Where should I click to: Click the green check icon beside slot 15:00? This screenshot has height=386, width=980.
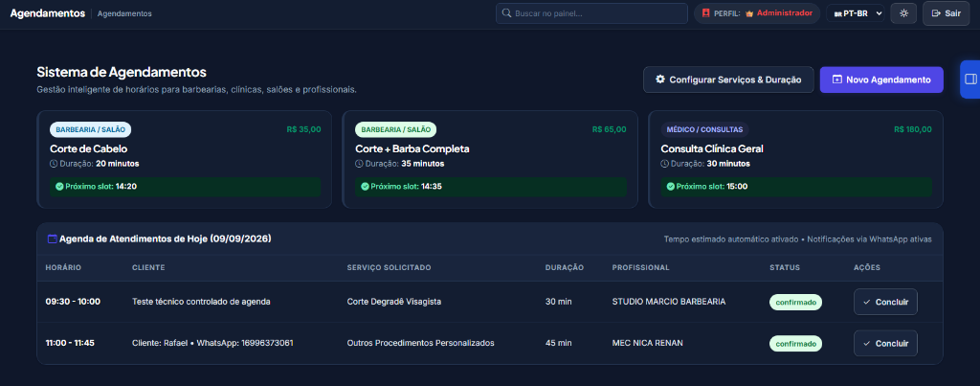point(671,187)
